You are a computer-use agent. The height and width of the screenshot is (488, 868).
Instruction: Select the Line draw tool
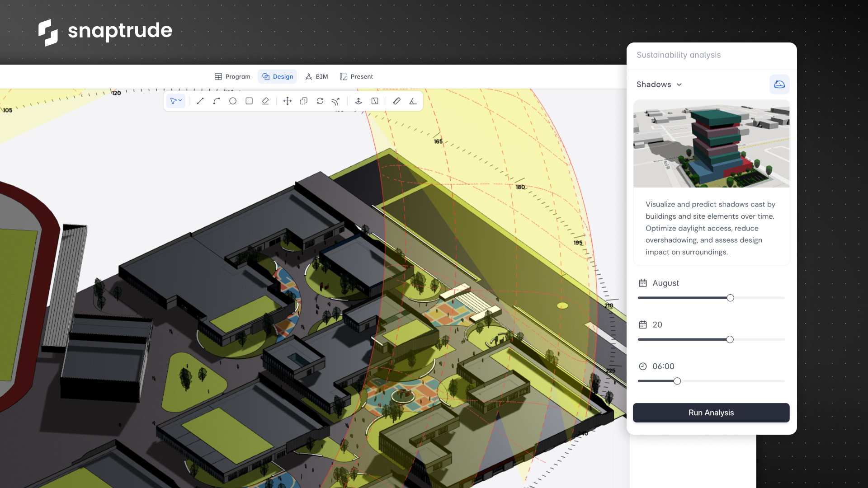tap(200, 101)
